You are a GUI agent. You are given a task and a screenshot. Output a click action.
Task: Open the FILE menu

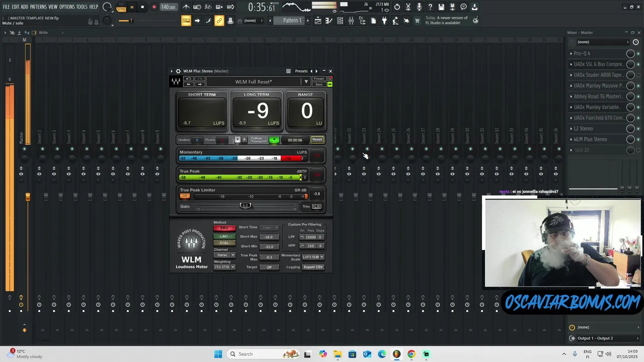(6, 7)
